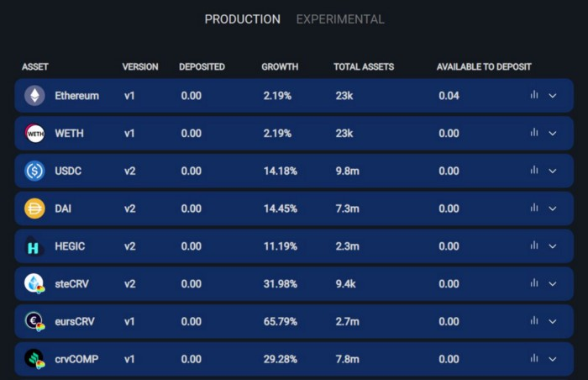Screen dimensions: 588x380
Task: Sort by the GROWTH column header
Action: coord(280,66)
